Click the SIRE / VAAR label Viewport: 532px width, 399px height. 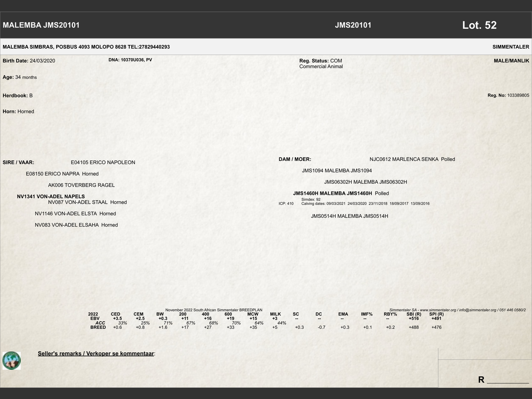[18, 163]
